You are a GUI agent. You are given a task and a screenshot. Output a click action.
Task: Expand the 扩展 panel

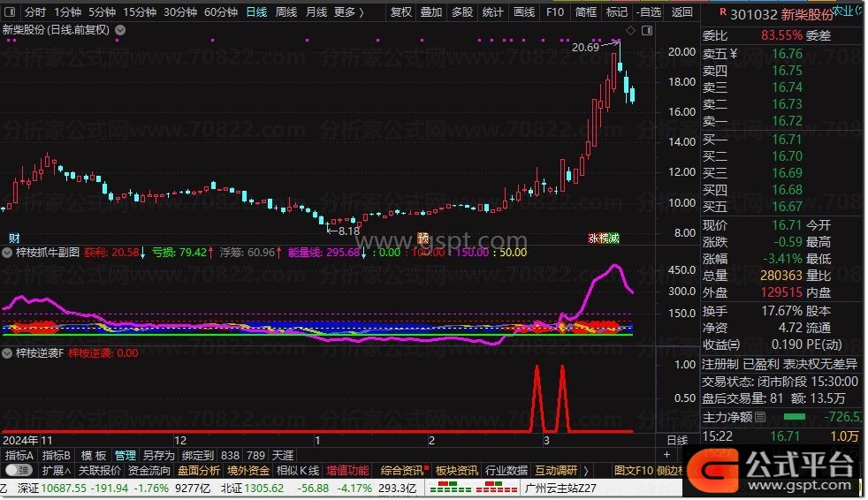point(56,471)
